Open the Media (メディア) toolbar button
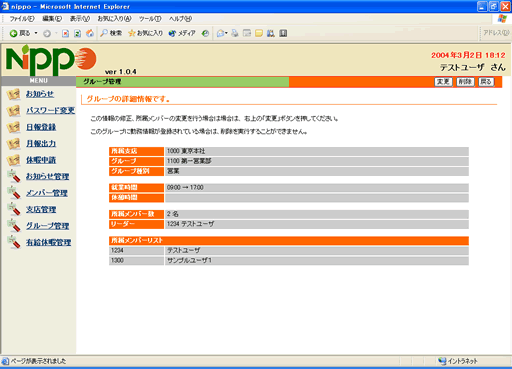This screenshot has height=369, width=512. (x=182, y=33)
